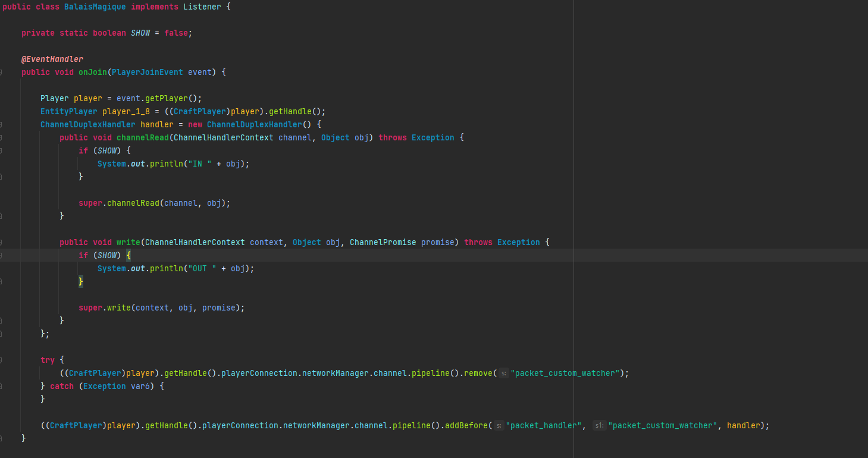Click "packet_custom_watcher" in the addBefore call
Screen dimensions: 868x458
(x=663, y=425)
